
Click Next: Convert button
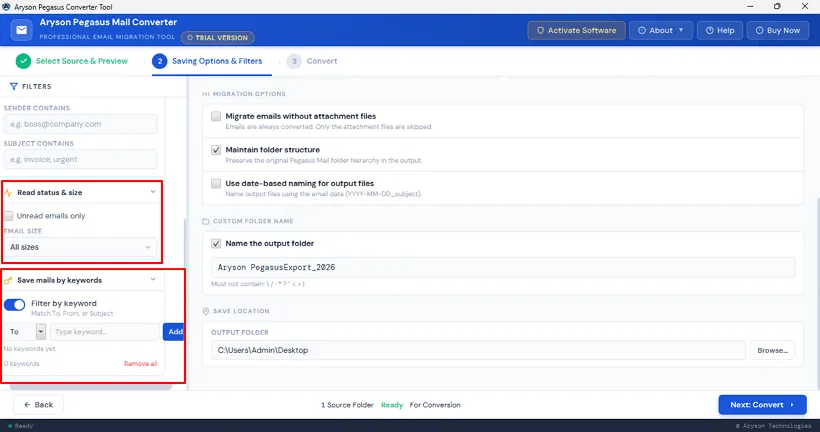(x=762, y=405)
